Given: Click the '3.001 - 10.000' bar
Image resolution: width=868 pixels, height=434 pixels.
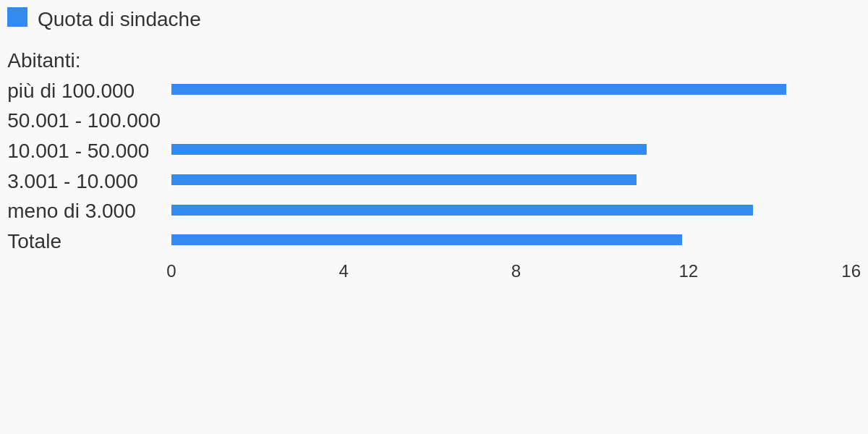Looking at the screenshot, I should (404, 180).
